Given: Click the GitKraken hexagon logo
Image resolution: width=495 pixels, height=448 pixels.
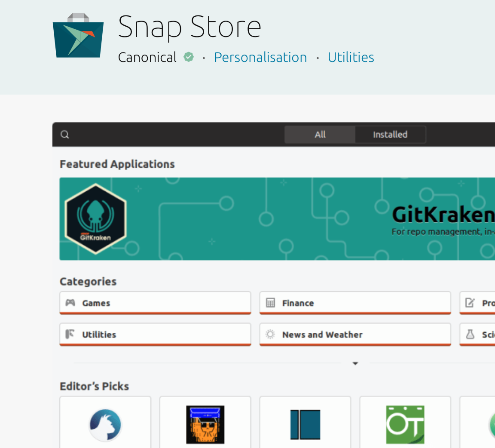Looking at the screenshot, I should coord(96,219).
